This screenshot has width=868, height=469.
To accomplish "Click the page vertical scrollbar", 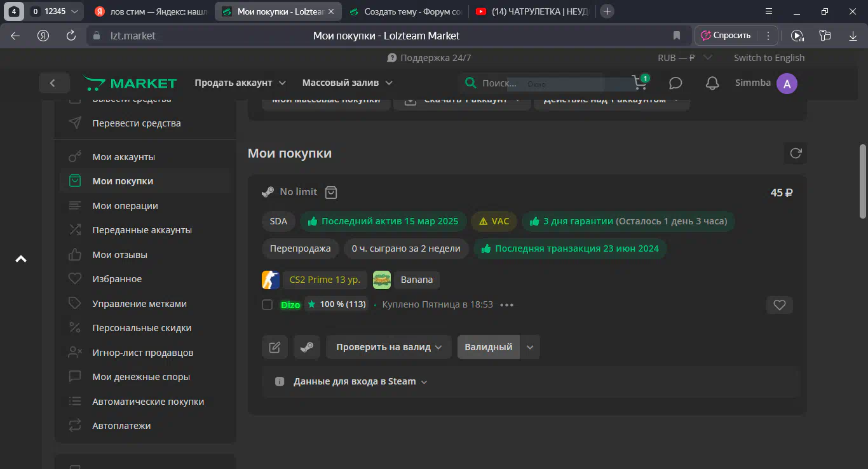I will click(863, 182).
